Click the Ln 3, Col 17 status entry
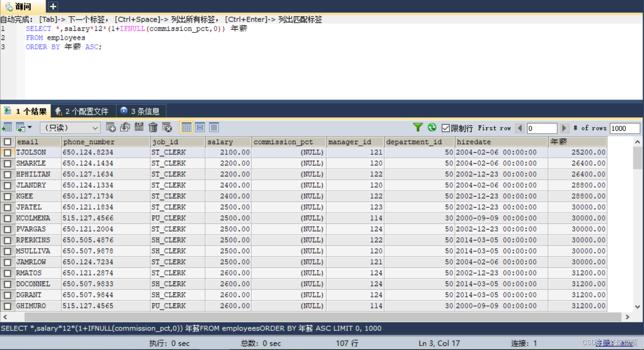This screenshot has height=350, width=644. pyautogui.click(x=439, y=343)
